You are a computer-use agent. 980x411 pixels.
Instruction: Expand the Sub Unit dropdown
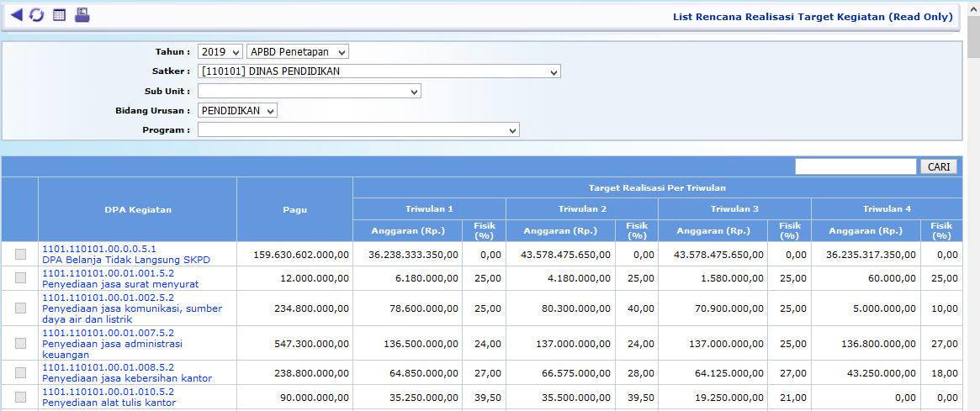point(309,91)
